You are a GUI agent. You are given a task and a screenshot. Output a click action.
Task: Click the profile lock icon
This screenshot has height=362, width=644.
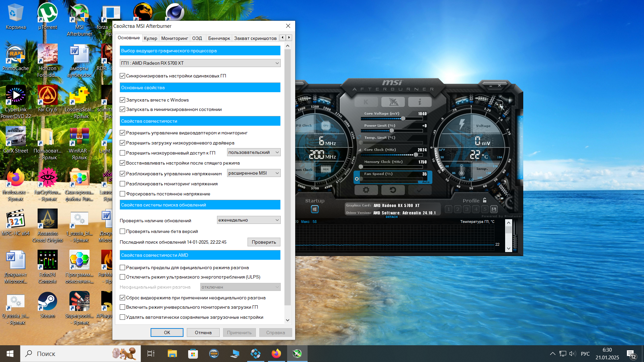(485, 200)
